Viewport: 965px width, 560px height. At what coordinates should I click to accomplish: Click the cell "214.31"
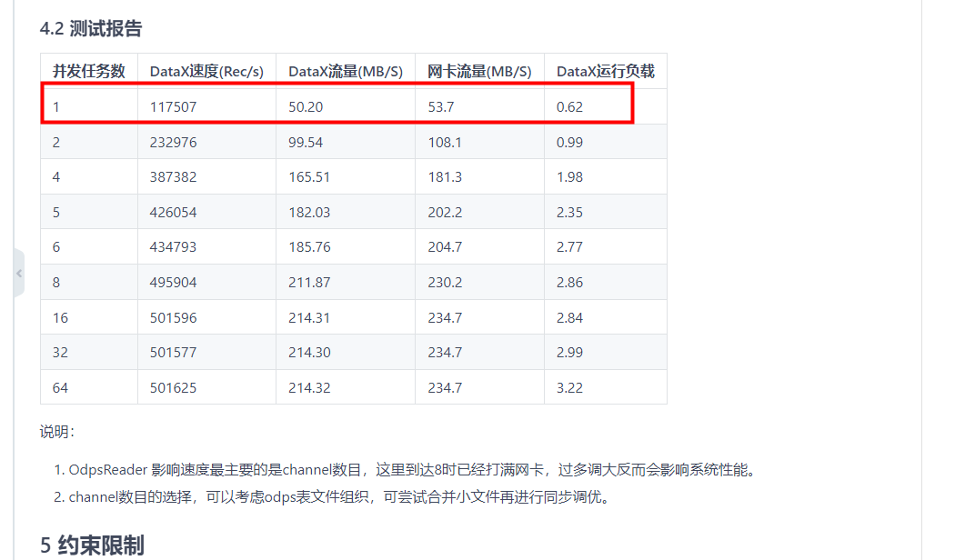tap(346, 317)
